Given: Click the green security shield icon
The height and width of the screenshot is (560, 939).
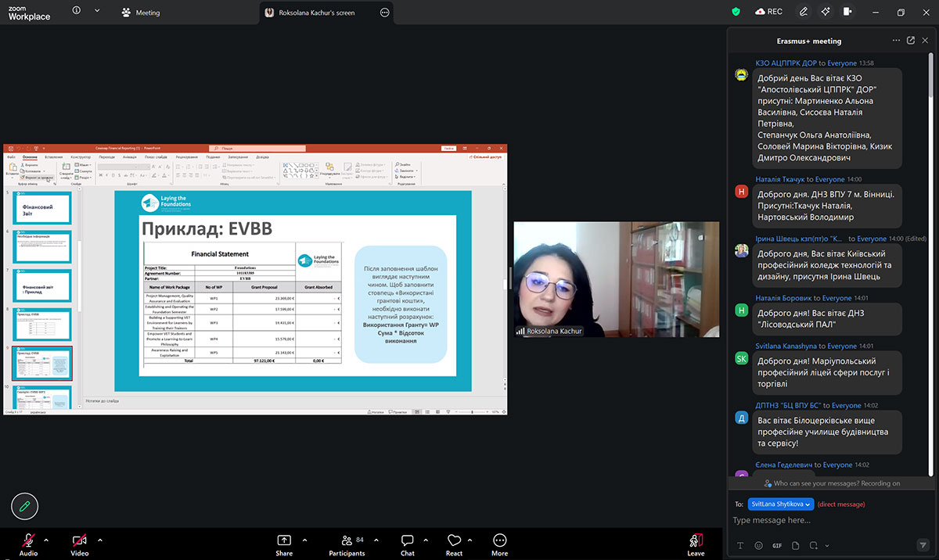Looking at the screenshot, I should point(736,12).
